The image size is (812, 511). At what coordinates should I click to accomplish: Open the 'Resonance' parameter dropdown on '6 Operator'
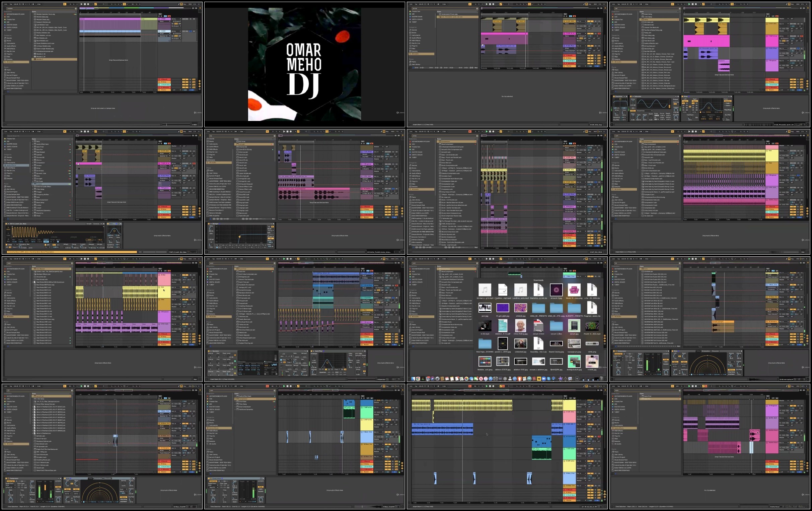point(367,303)
